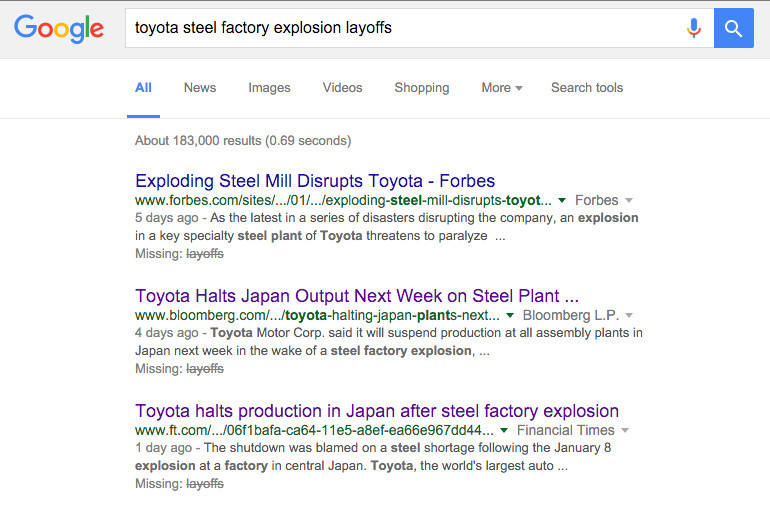
Task: Select the Shopping tab
Action: [421, 88]
